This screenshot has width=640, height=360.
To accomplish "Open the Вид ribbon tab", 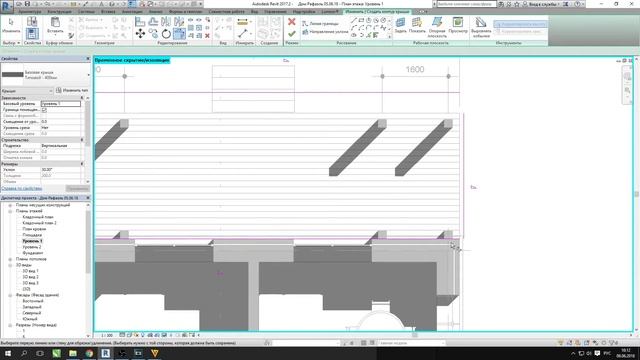I will coord(254,11).
